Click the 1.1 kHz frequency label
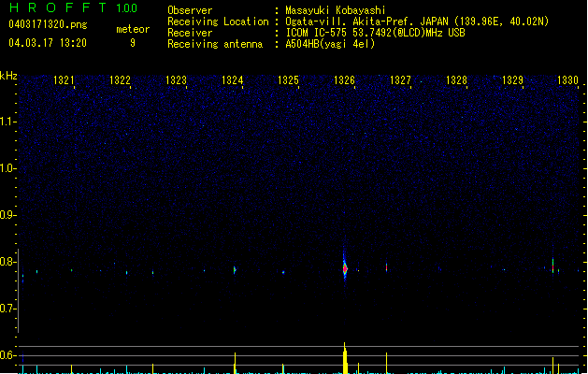The height and width of the screenshot is (374, 588). [8, 122]
